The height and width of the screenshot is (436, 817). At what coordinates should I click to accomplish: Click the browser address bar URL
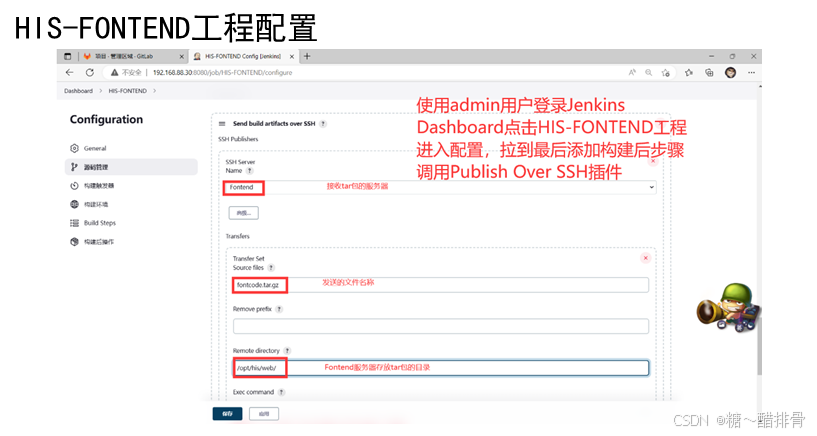[x=222, y=73]
